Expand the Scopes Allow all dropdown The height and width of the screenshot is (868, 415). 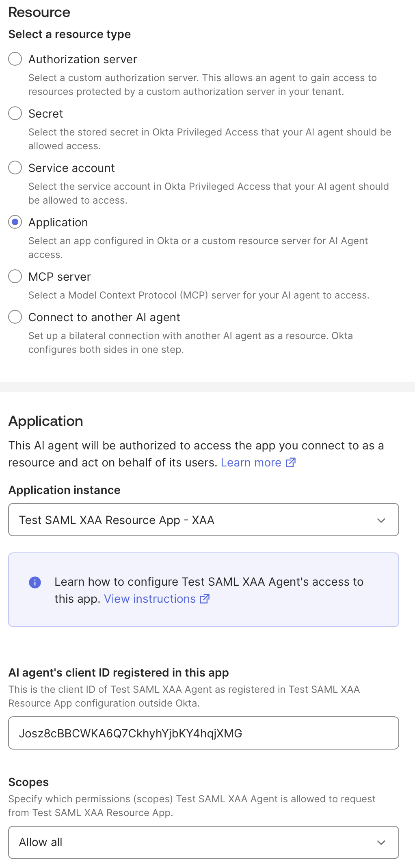pyautogui.click(x=203, y=842)
